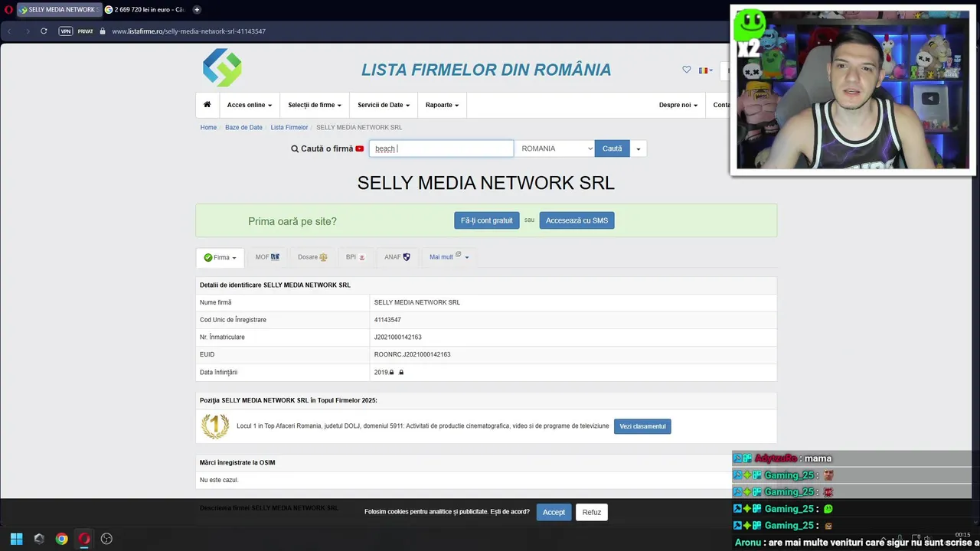
Task: Click the Lista Firme site logo
Action: click(x=222, y=67)
